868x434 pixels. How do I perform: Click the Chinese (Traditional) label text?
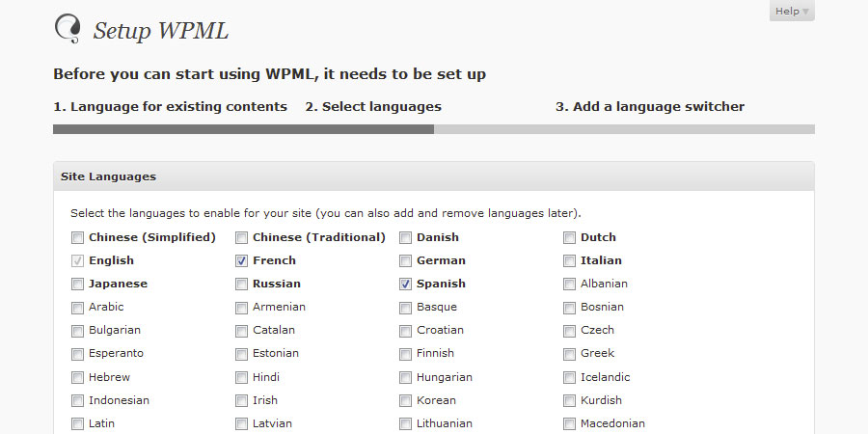(319, 237)
